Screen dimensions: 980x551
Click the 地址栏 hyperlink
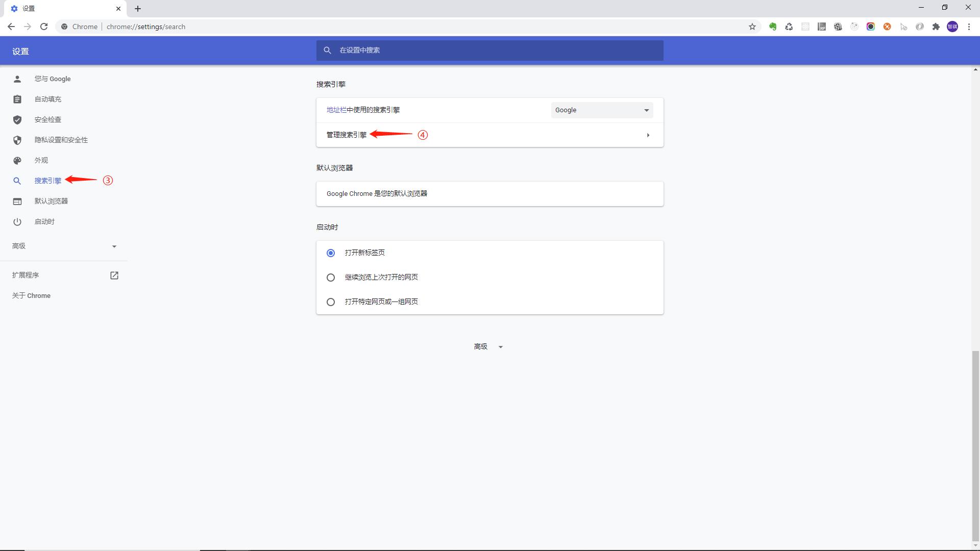point(336,110)
